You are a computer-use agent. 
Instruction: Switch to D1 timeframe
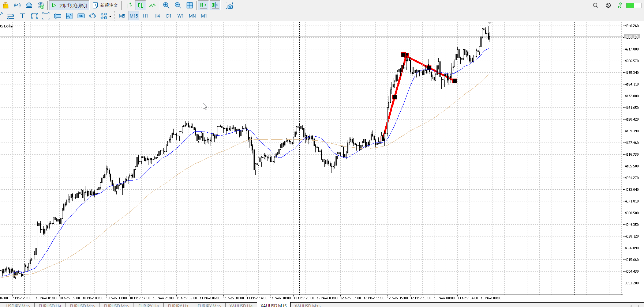[x=169, y=16]
